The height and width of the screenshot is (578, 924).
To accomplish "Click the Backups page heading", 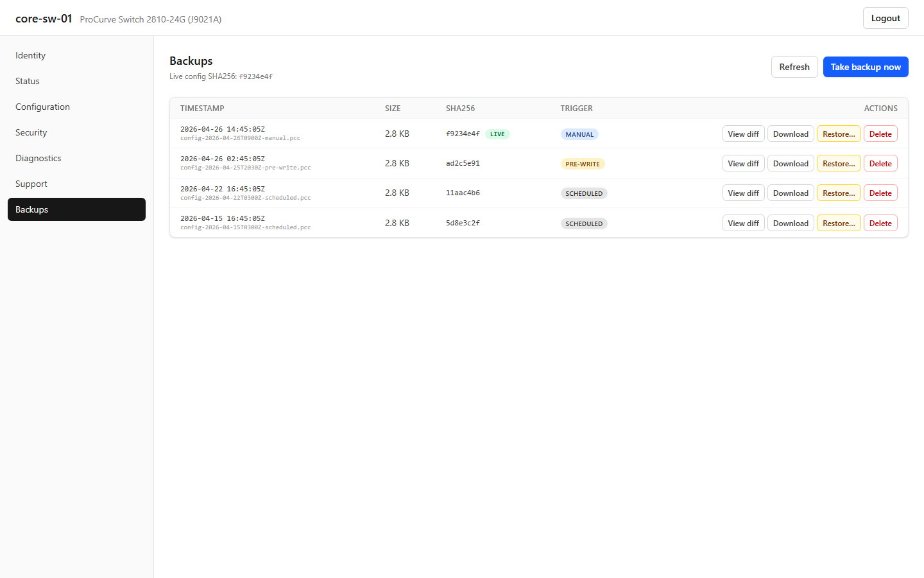I will (x=191, y=61).
